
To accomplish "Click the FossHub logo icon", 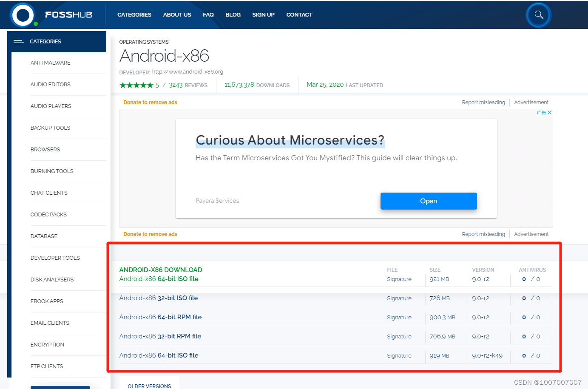I will (23, 15).
